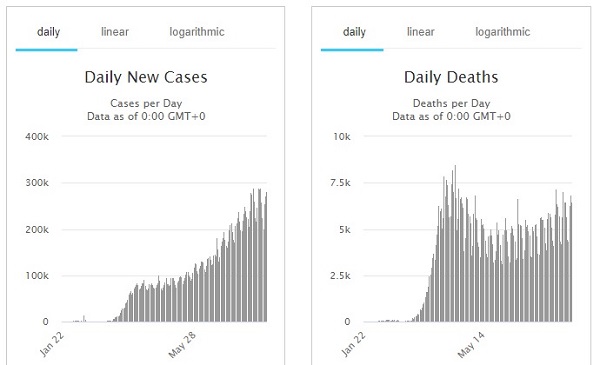Click the Daily New Cases chart title
Image resolution: width=600 pixels, height=365 pixels.
(146, 77)
